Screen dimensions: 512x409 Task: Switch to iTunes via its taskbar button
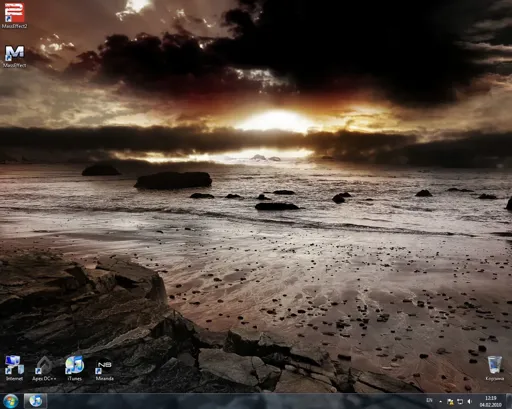pyautogui.click(x=35, y=401)
